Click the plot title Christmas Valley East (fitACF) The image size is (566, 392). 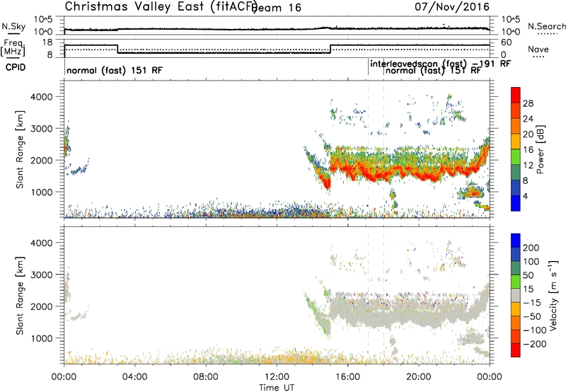161,6
